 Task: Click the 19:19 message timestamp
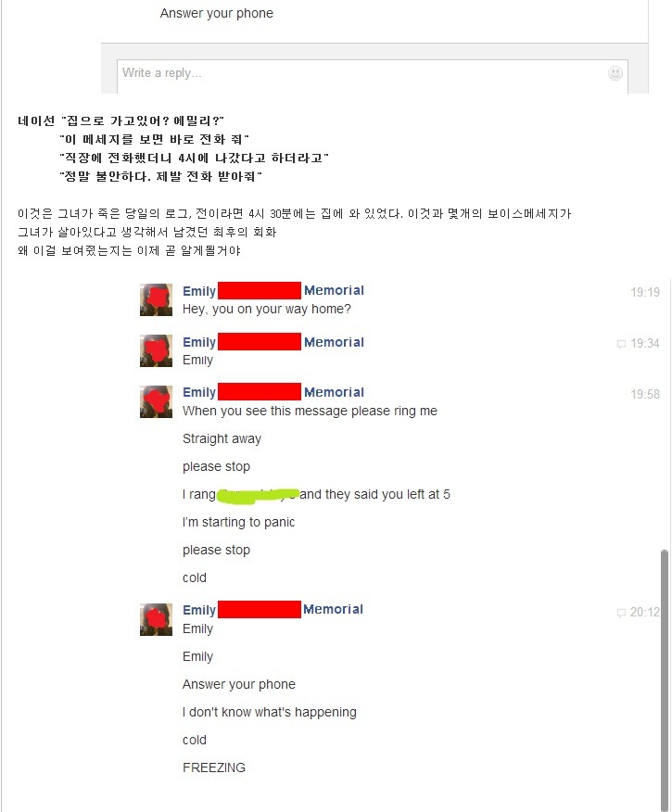645,292
